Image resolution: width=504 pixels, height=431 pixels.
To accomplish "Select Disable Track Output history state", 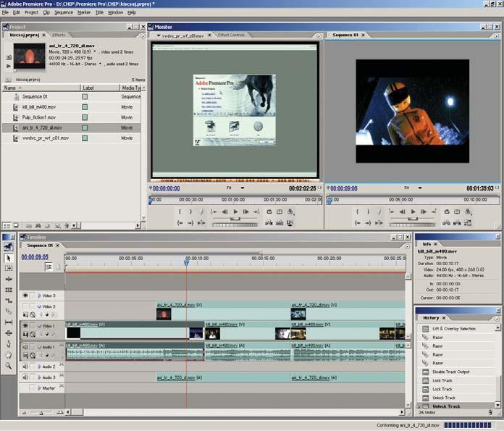I will pyautogui.click(x=450, y=372).
